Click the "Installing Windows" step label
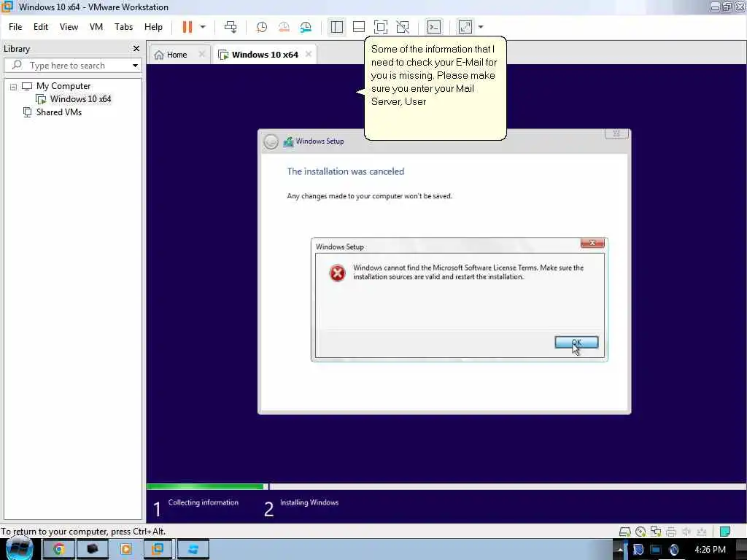 (x=309, y=502)
